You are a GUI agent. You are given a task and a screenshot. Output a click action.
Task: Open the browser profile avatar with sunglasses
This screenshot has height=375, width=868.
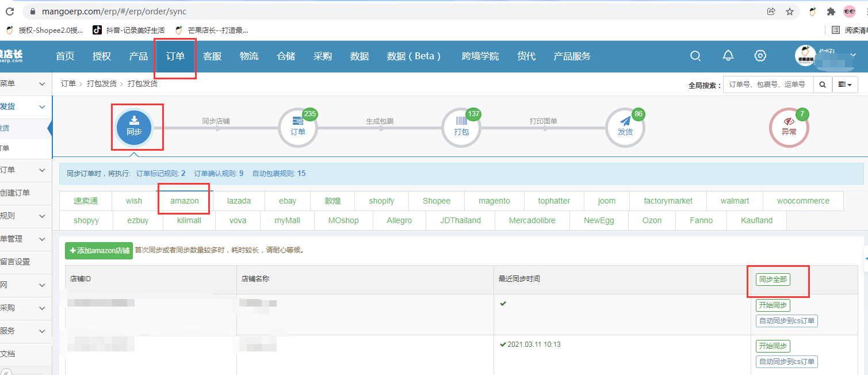pyautogui.click(x=850, y=12)
